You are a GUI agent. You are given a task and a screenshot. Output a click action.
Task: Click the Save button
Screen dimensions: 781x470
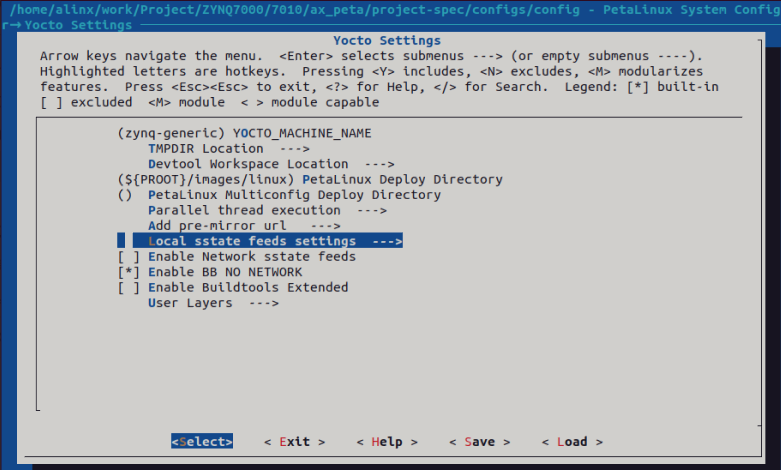pyautogui.click(x=480, y=442)
